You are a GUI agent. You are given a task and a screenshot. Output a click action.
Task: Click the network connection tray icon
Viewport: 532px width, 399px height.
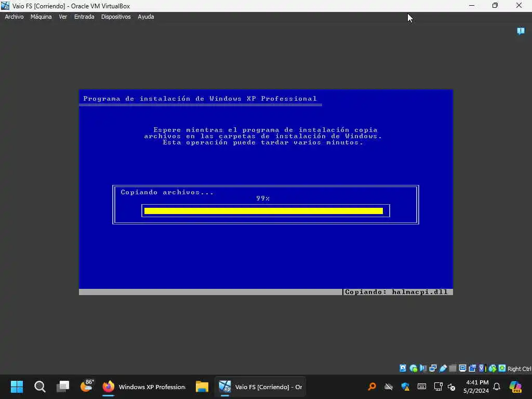coord(438,387)
